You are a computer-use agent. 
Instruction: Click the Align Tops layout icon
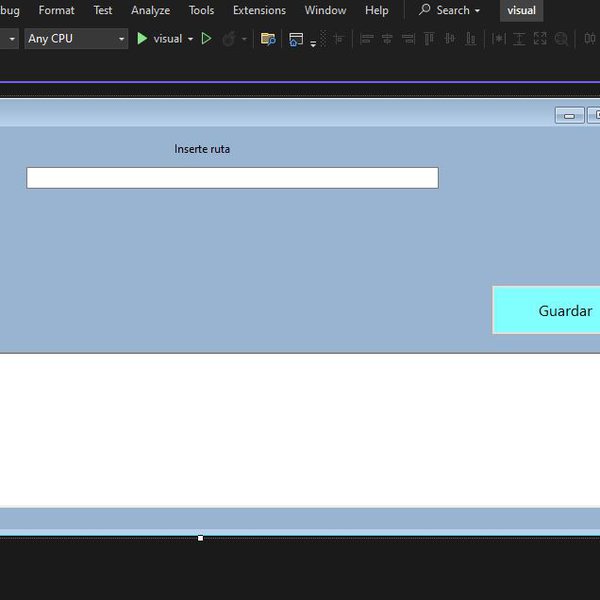429,39
